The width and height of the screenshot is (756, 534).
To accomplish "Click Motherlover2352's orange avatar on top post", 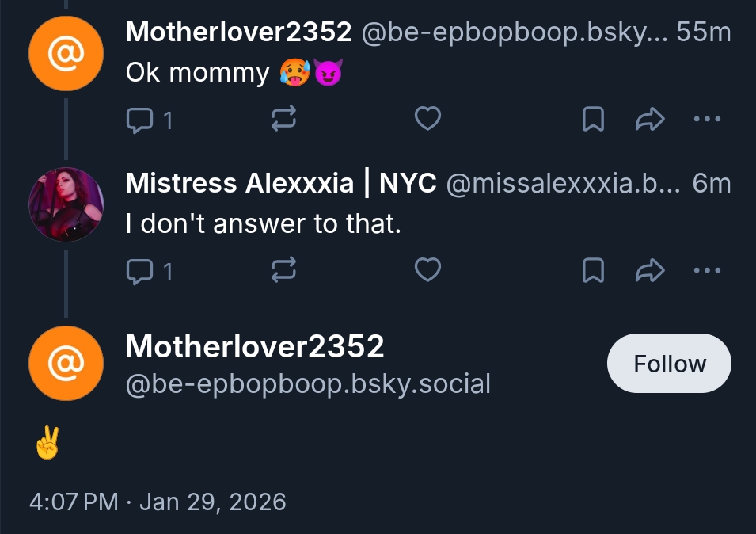I will point(66,53).
